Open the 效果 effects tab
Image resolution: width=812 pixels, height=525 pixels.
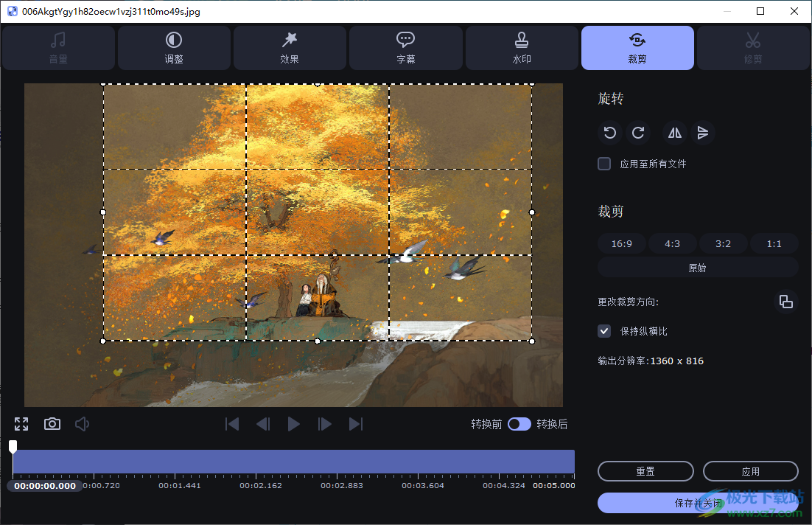(x=290, y=48)
